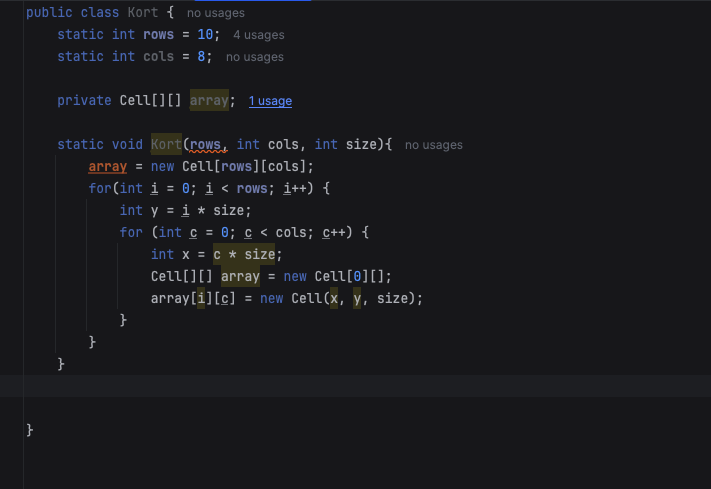
Task: Click 'c++' in inner for loop
Action: (x=334, y=232)
